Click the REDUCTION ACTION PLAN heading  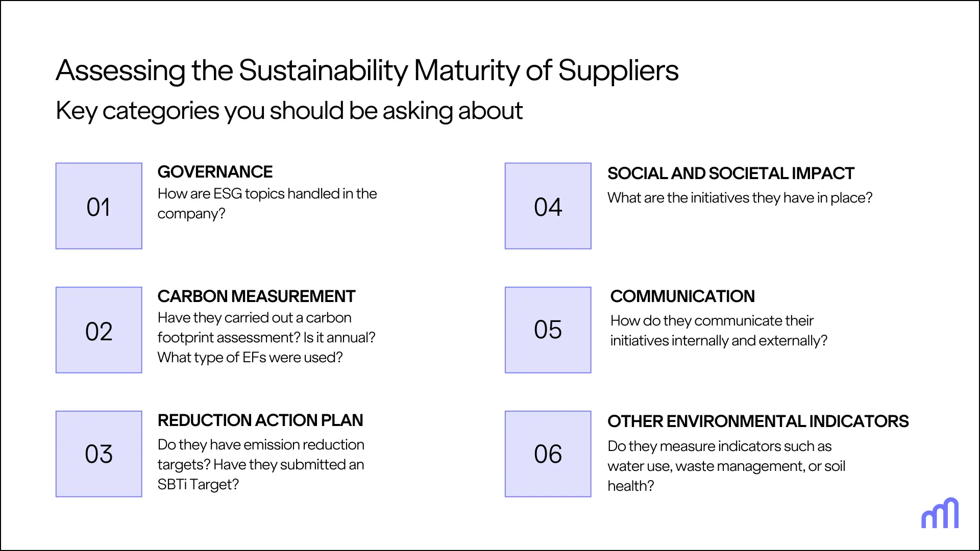260,420
